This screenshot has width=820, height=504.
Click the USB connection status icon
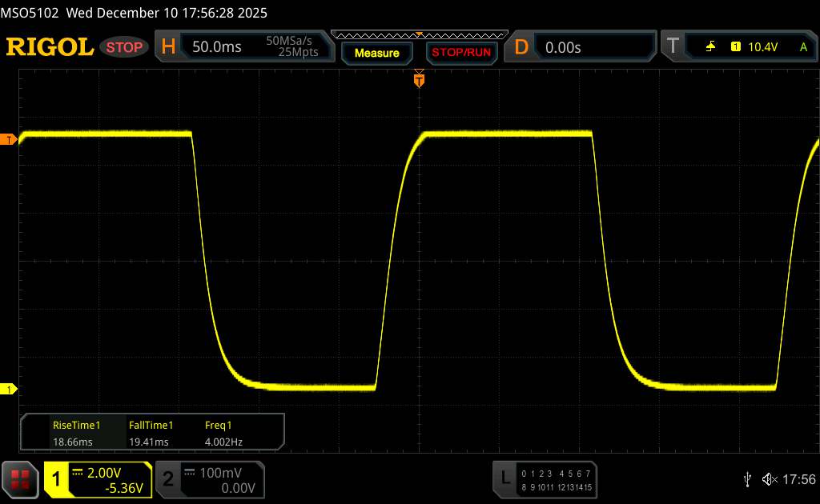pyautogui.click(x=747, y=479)
